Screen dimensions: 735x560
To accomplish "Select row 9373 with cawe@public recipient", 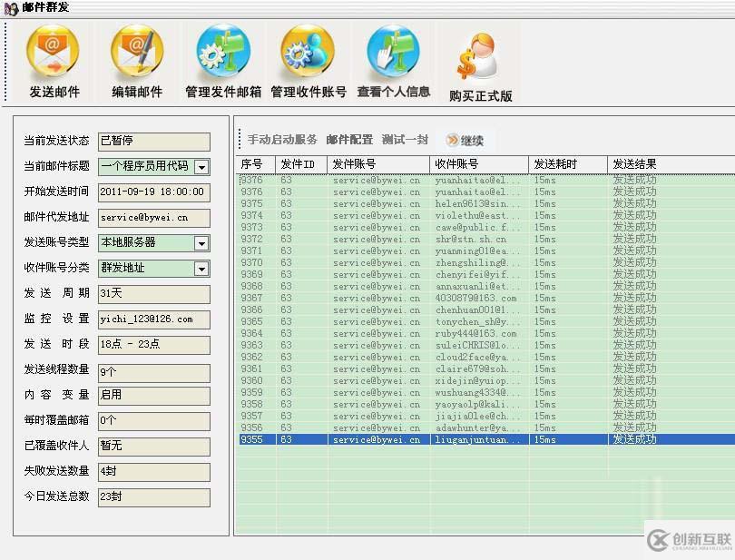I will tap(485, 227).
